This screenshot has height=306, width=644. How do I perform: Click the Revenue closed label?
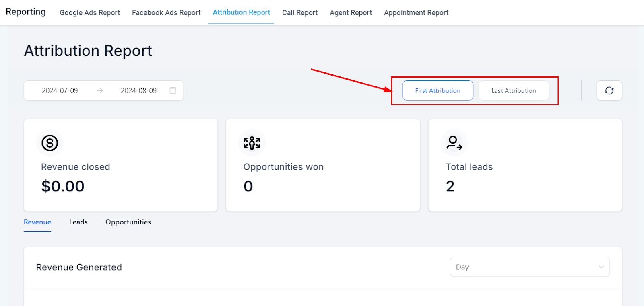[76, 167]
